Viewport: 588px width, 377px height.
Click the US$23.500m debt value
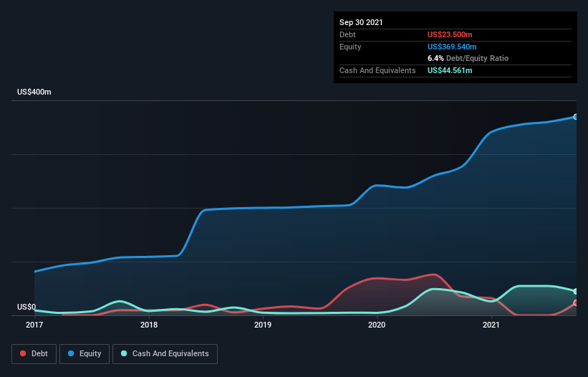pyautogui.click(x=450, y=34)
